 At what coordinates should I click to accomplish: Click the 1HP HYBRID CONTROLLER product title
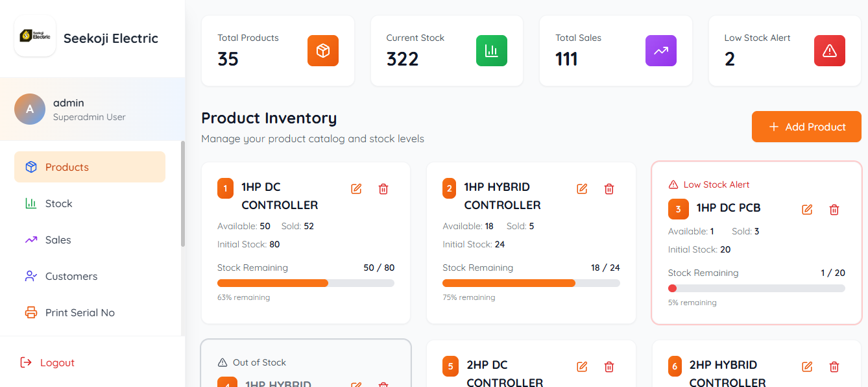(503, 195)
